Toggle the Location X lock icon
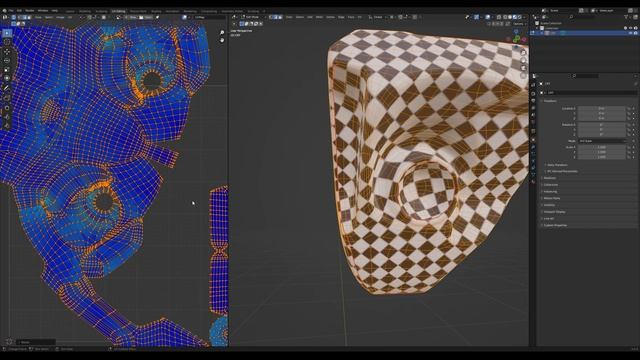The image size is (640, 360). pyautogui.click(x=629, y=109)
